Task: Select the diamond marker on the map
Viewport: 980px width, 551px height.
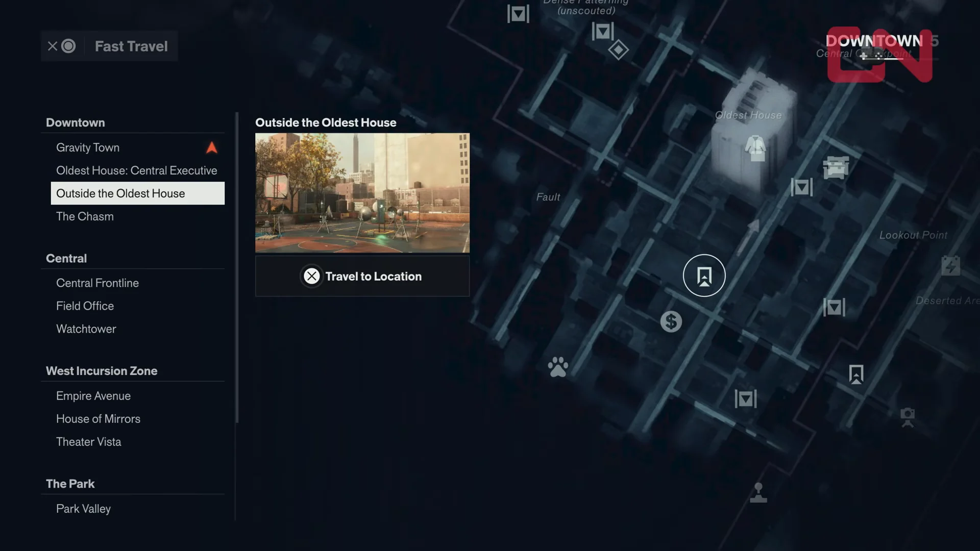Action: coord(618,50)
